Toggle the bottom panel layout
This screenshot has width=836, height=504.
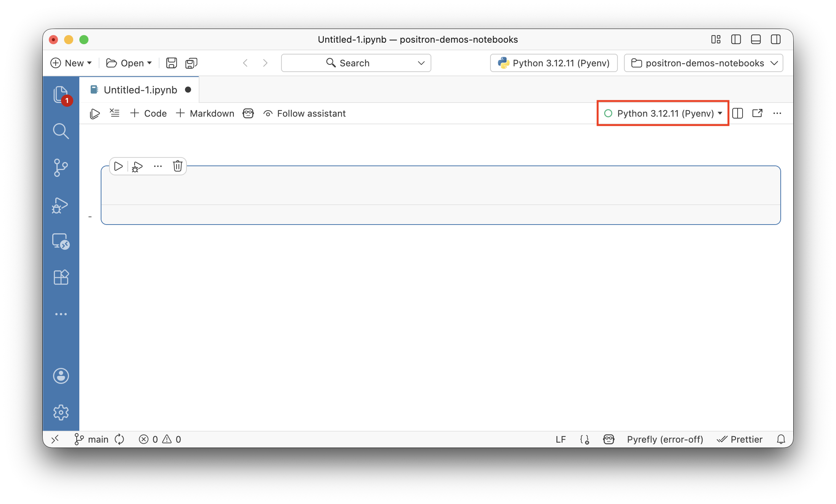click(756, 39)
